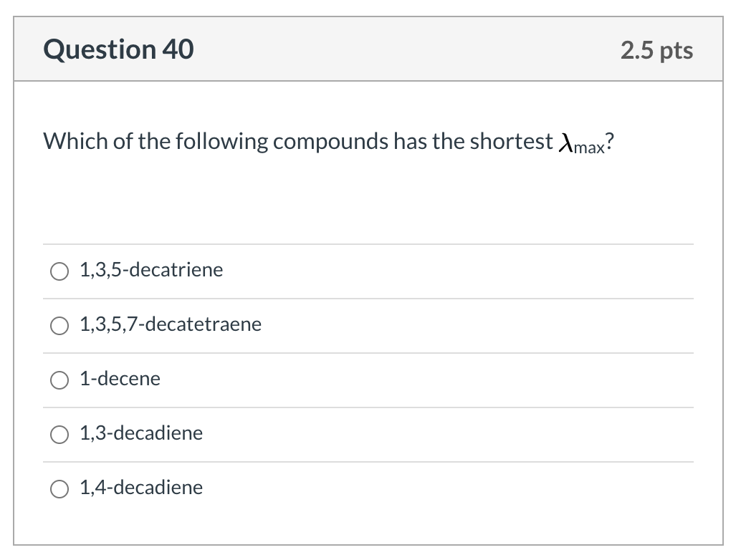Select the 1,3,5-decatriene radio button

point(59,271)
